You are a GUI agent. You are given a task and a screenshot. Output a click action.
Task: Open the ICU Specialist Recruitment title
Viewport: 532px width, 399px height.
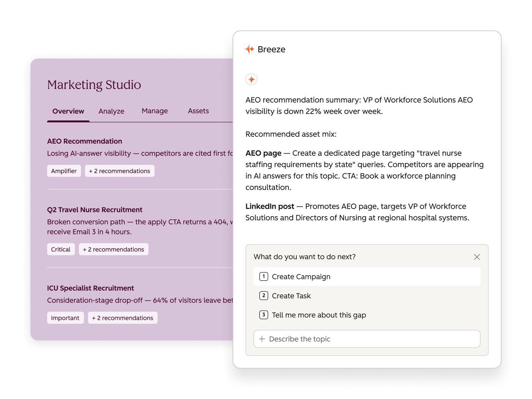click(x=90, y=288)
